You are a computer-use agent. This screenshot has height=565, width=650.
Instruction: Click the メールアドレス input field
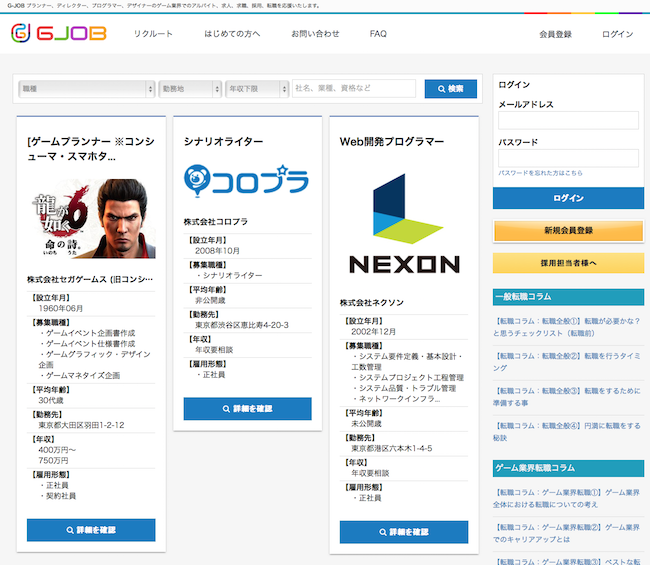pyautogui.click(x=568, y=120)
